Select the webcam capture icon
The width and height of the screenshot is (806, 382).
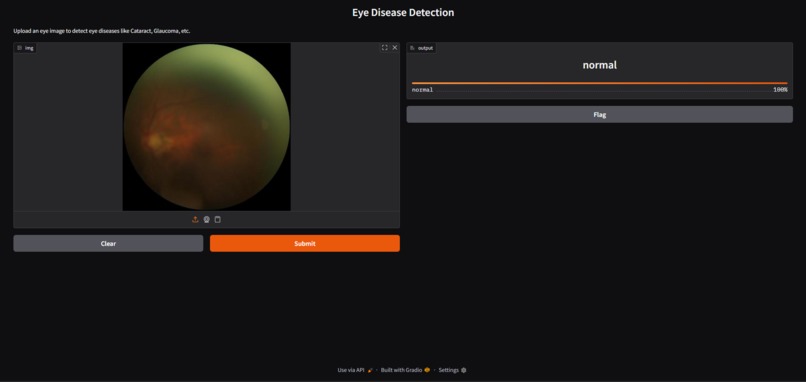pos(207,220)
